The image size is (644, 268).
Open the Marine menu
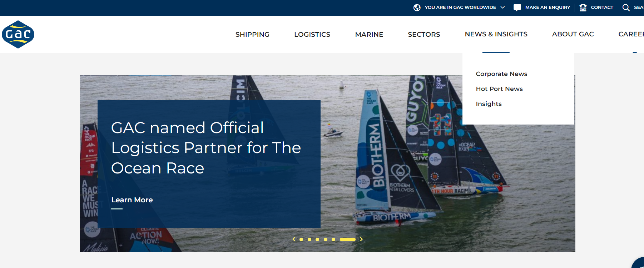(369, 34)
